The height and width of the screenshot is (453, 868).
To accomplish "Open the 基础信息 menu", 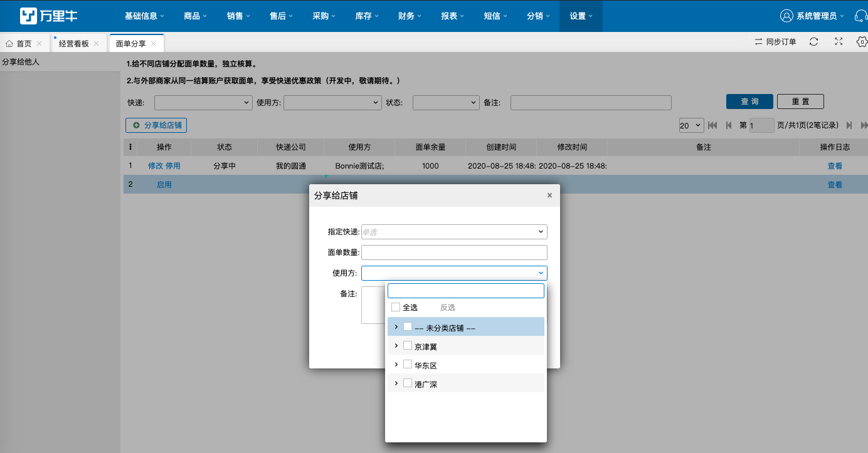I will pyautogui.click(x=144, y=16).
